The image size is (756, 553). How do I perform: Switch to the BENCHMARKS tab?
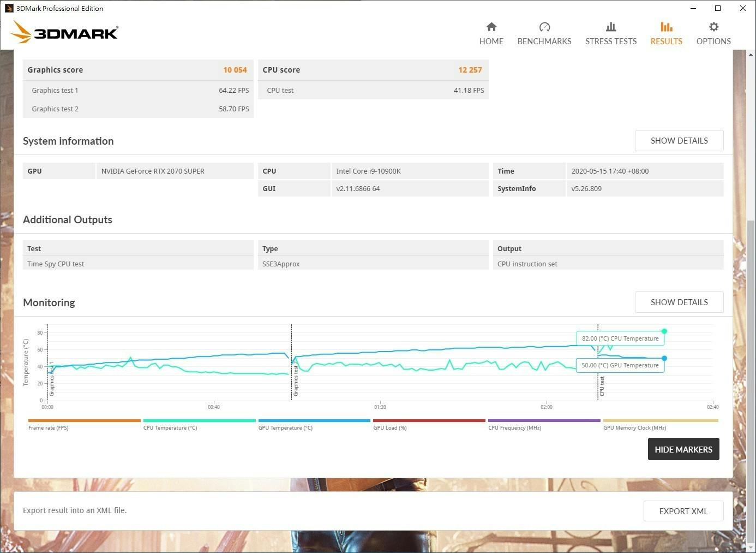pos(544,41)
